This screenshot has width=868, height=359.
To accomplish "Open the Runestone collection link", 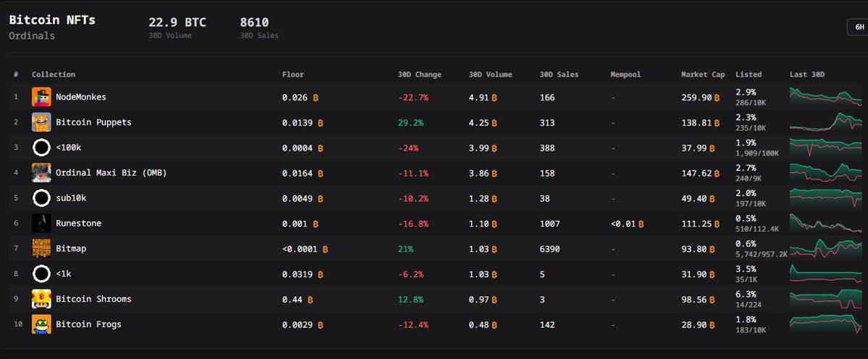I will point(78,224).
